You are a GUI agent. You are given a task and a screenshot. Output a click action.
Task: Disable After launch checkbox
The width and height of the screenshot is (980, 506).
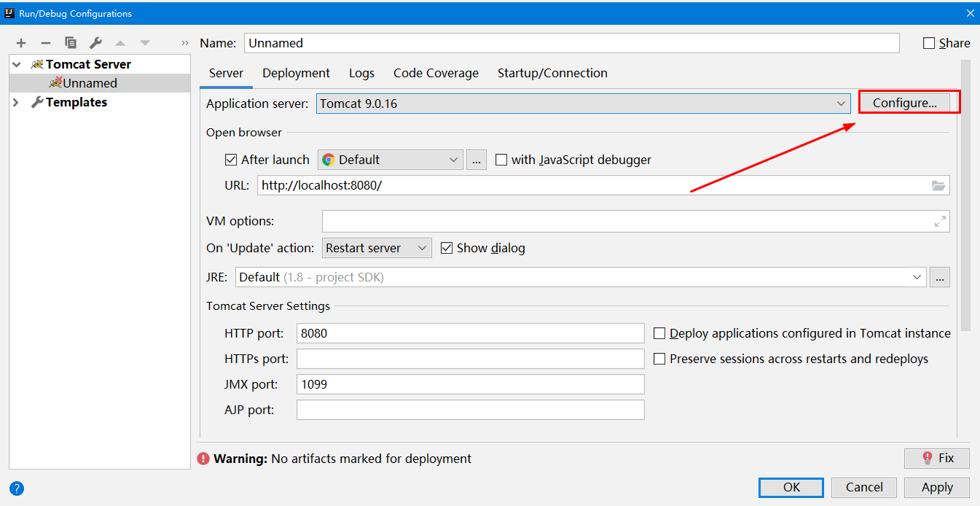(231, 160)
